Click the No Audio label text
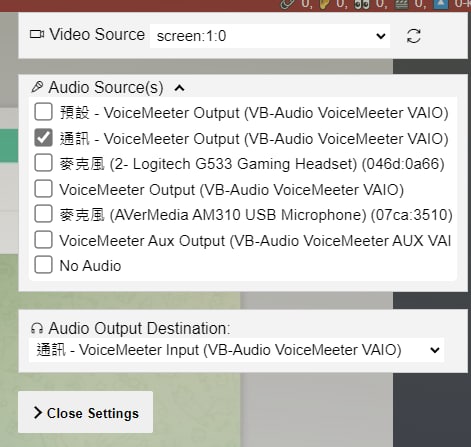Viewport: 471px width, 447px height. tap(90, 266)
